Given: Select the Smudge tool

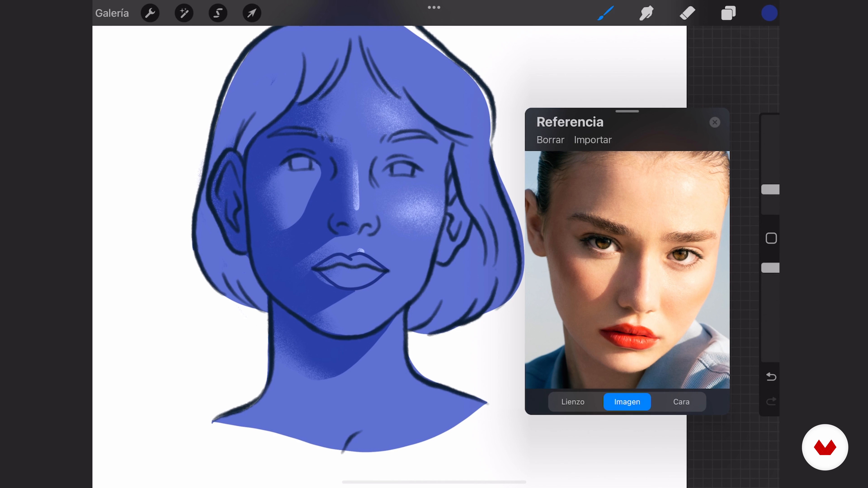Looking at the screenshot, I should [646, 13].
